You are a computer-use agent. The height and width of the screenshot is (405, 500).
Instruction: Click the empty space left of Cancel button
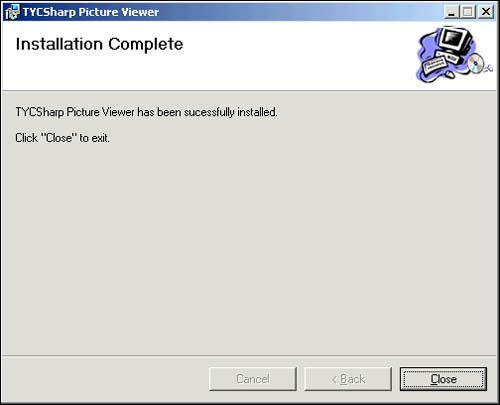coord(105,379)
